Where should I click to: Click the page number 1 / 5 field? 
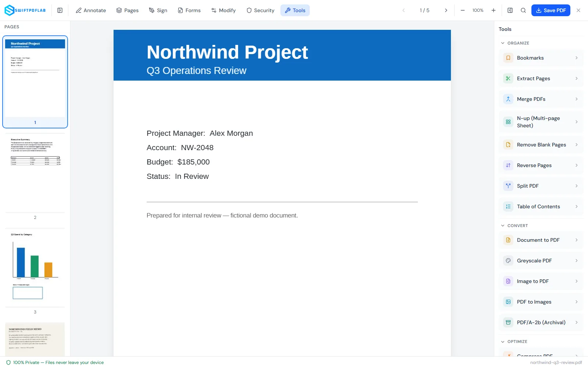coord(424,10)
